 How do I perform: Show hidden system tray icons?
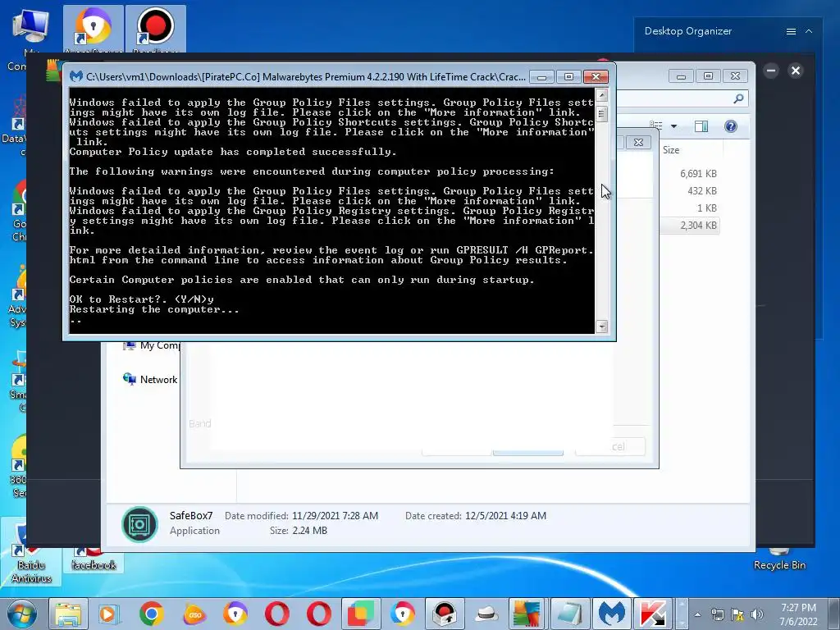(x=697, y=614)
